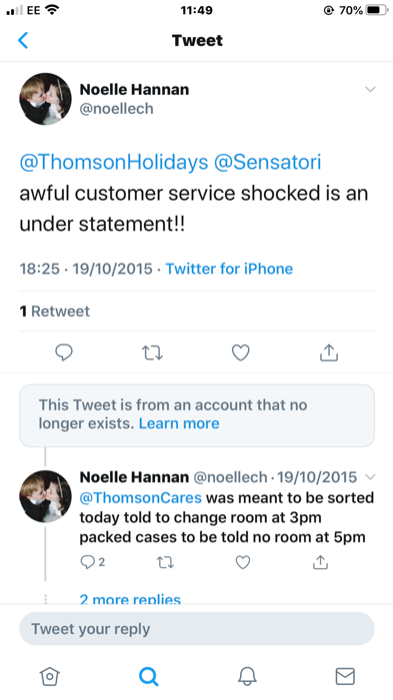
Task: Tap the back arrow in header
Action: [x=23, y=40]
